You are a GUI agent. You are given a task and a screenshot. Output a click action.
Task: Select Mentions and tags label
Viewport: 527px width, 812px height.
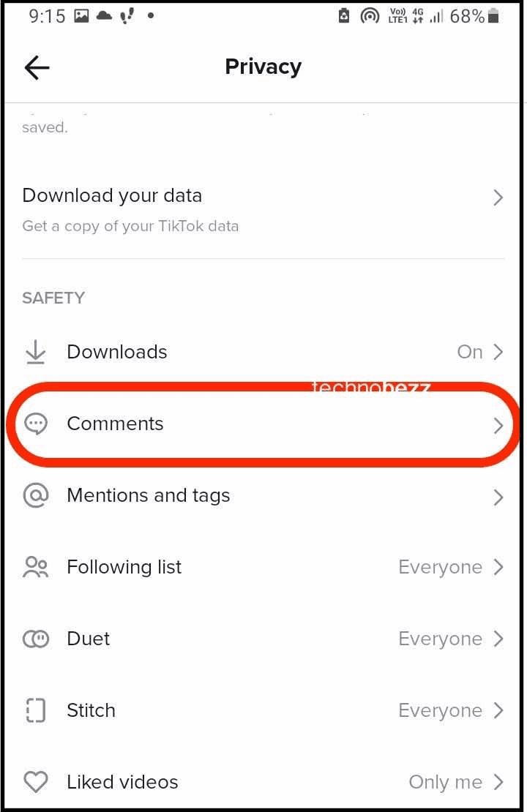(x=148, y=495)
